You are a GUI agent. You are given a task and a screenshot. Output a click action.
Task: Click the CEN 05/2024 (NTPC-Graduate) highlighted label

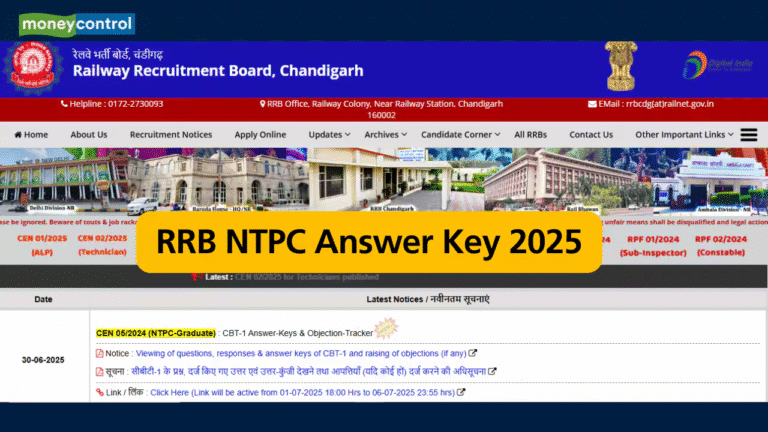pyautogui.click(x=156, y=333)
